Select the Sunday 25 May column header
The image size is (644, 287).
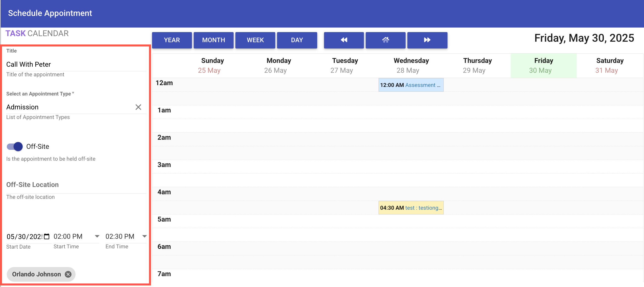(212, 65)
